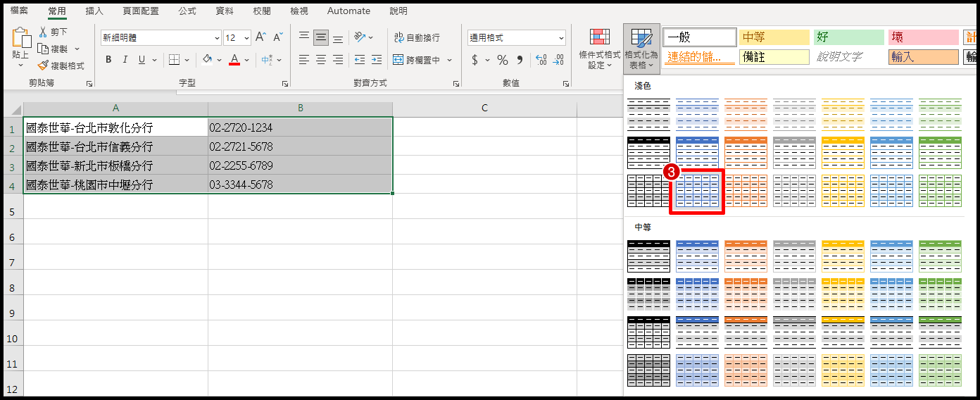
Task: Toggle Middle Align for cells
Action: (321, 37)
